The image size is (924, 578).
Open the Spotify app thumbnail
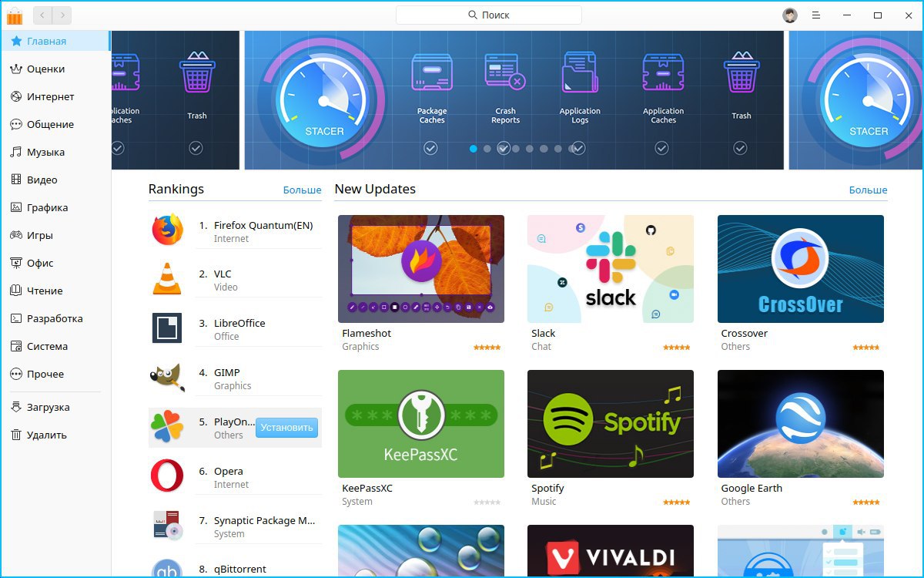point(611,424)
